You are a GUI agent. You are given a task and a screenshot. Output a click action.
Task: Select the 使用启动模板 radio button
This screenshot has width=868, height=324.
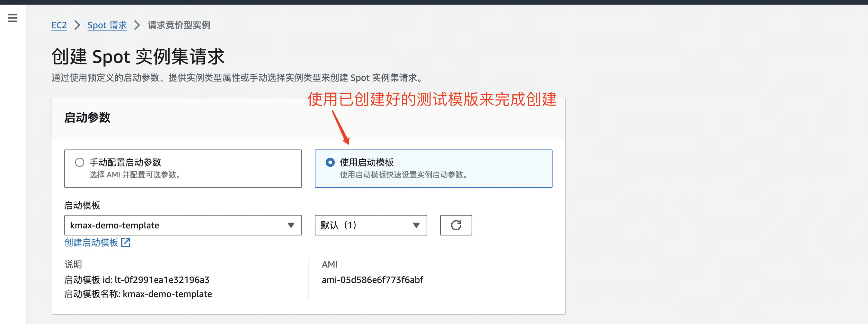[x=330, y=163]
